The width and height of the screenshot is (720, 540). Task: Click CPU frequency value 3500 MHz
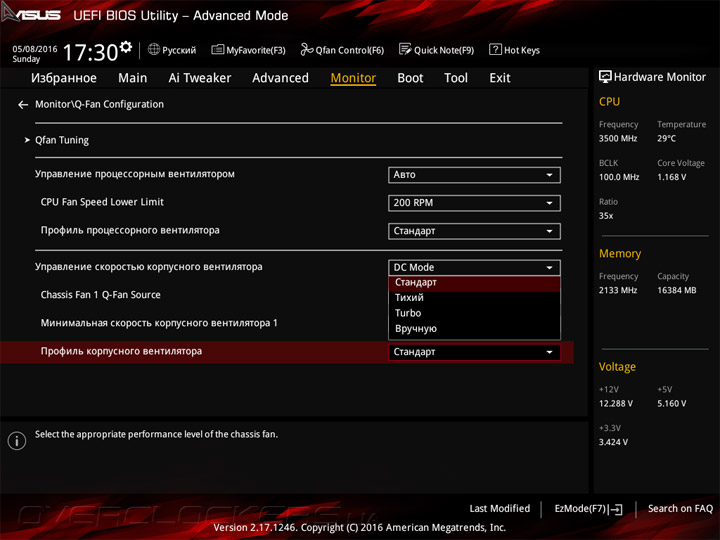tap(618, 138)
